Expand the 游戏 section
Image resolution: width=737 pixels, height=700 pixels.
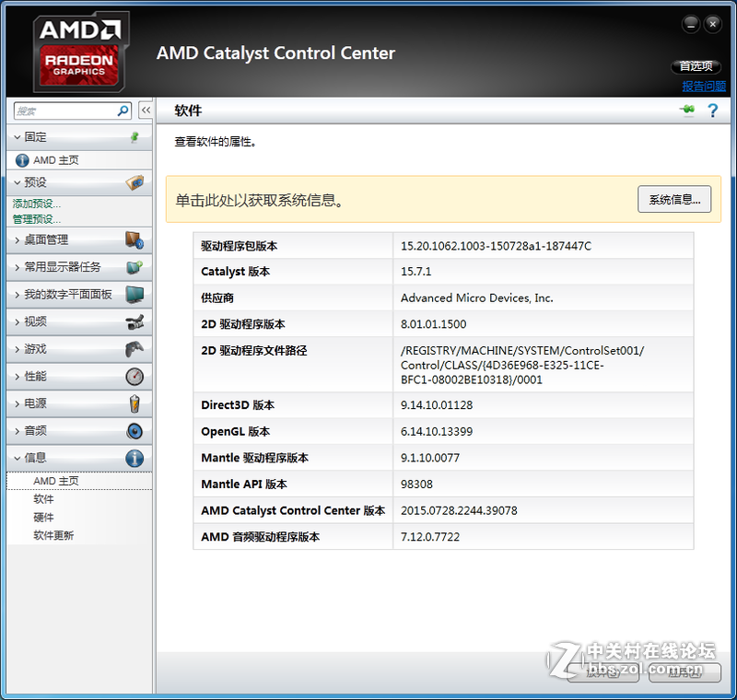pyautogui.click(x=18, y=349)
